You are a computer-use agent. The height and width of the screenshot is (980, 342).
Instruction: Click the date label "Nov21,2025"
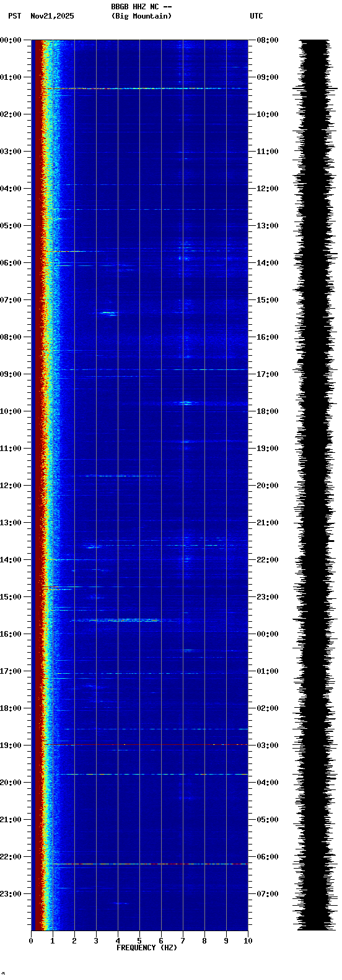tap(52, 16)
